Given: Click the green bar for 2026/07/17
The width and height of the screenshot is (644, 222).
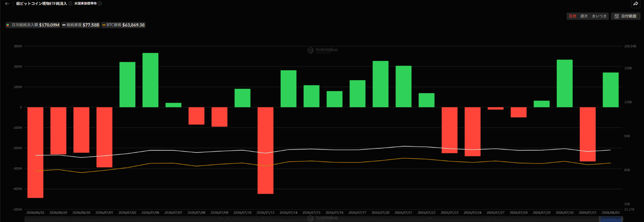Looking at the screenshot, I should click(357, 94).
